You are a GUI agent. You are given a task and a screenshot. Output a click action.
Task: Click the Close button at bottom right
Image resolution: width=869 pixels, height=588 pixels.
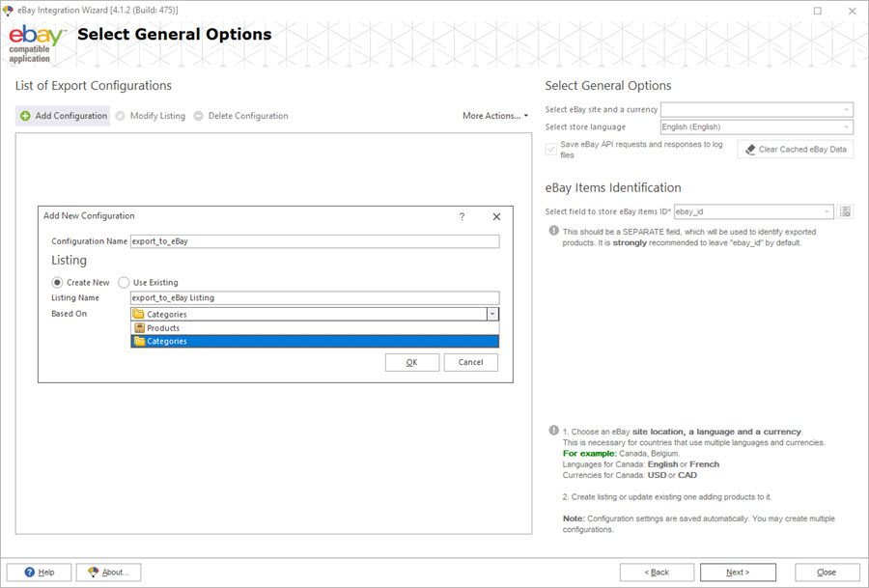pos(827,573)
